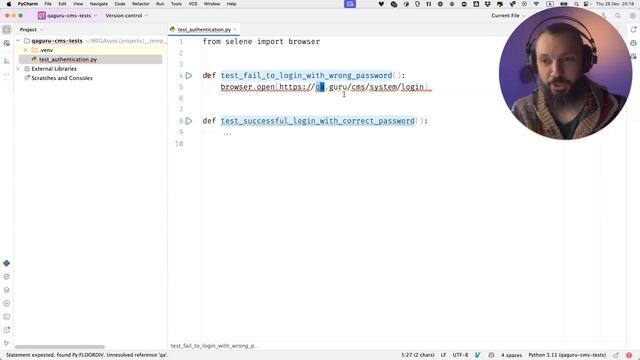This screenshot has height=360, width=640.
Task: Click the Wi-Fi icon in the menu bar
Action: tap(536, 4)
